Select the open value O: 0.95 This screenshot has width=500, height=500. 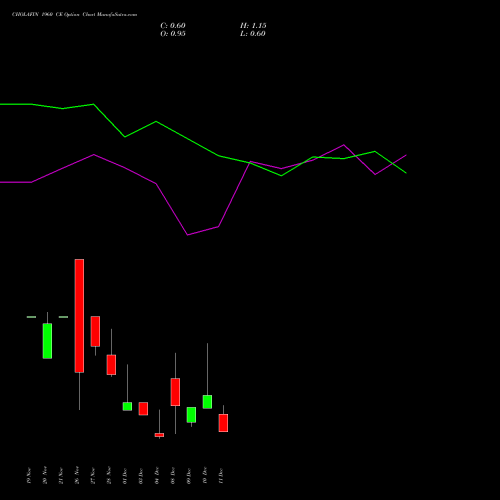point(173,34)
